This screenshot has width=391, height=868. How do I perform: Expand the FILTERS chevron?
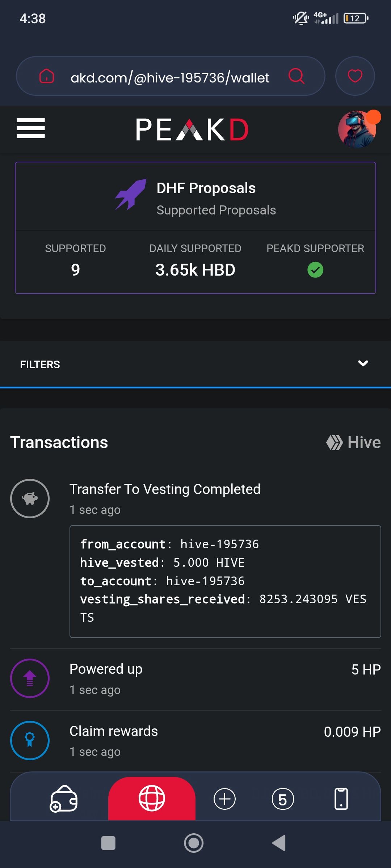(363, 363)
